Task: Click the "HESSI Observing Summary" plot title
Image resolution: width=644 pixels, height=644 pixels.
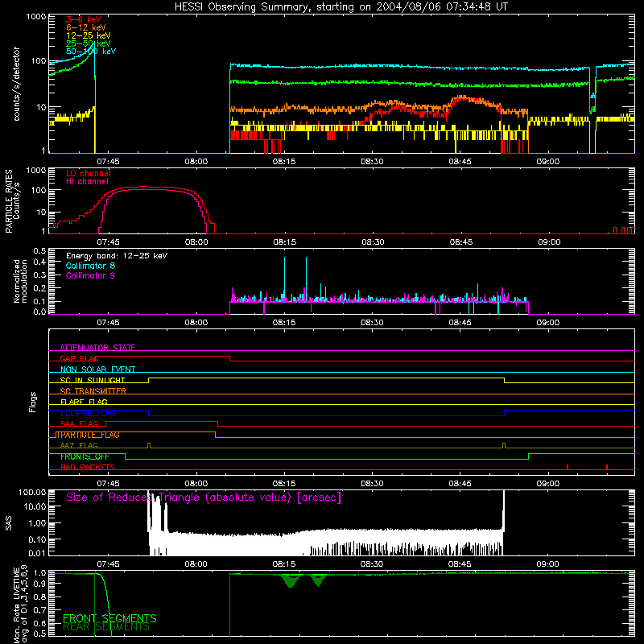Action: coord(341,7)
